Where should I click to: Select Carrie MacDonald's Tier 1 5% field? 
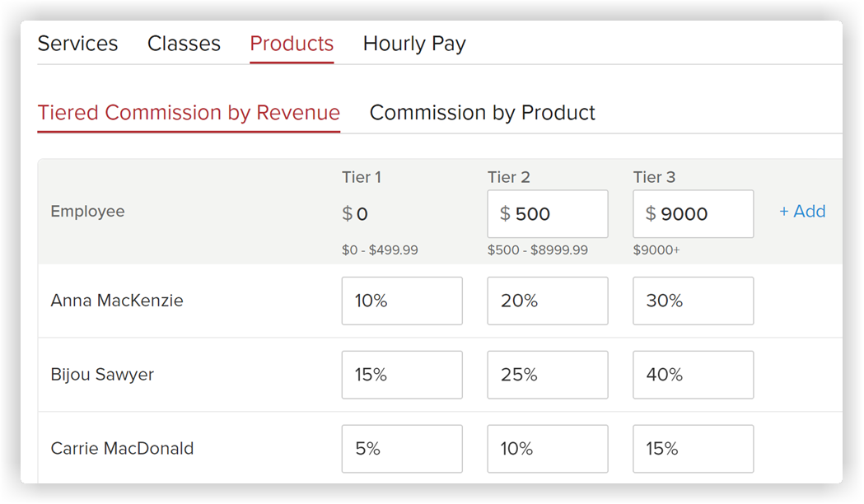click(x=402, y=448)
